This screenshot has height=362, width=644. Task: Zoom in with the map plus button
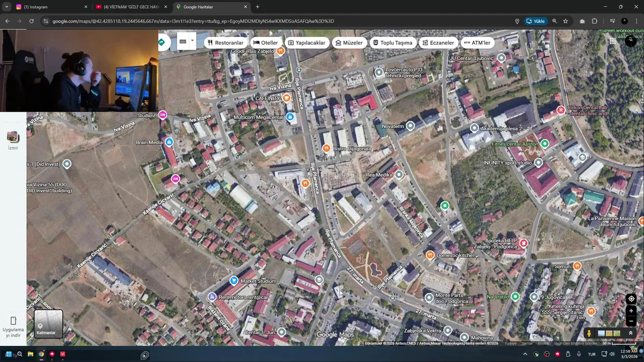click(631, 311)
